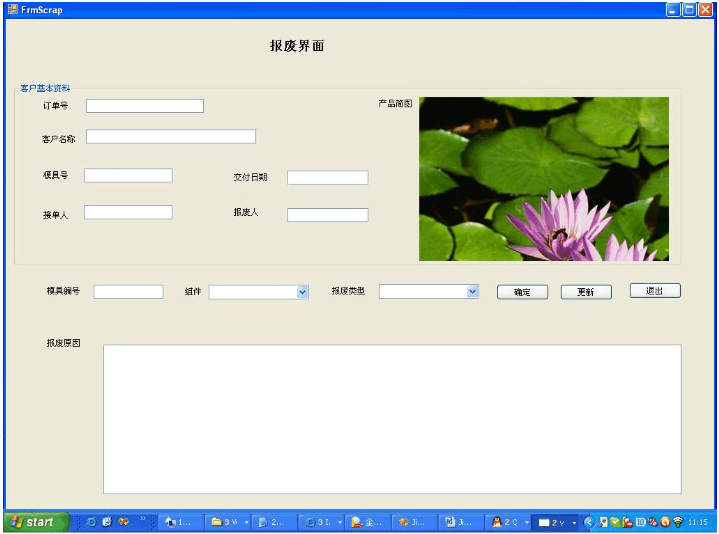Screen dimensions: 719x534
Task: Click the water lily product image
Action: (x=543, y=178)
